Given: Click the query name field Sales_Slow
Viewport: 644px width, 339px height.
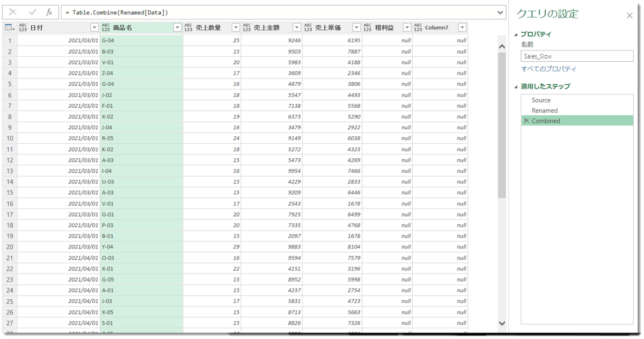Looking at the screenshot, I should click(x=577, y=56).
